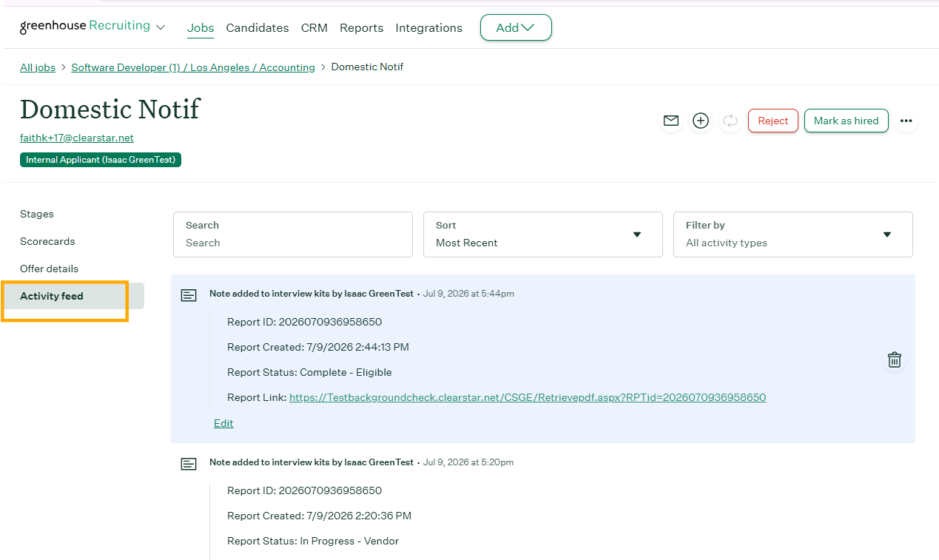Click 'Report Created: 7/9/2026 2:20:36 PM' text
The width and height of the screenshot is (939, 560).
tap(319, 516)
